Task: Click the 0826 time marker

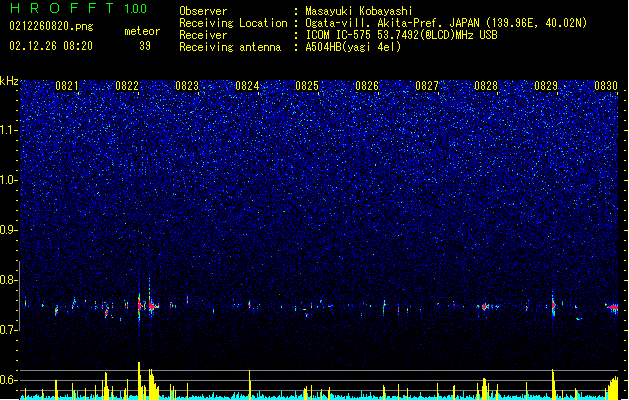Action: click(x=367, y=86)
